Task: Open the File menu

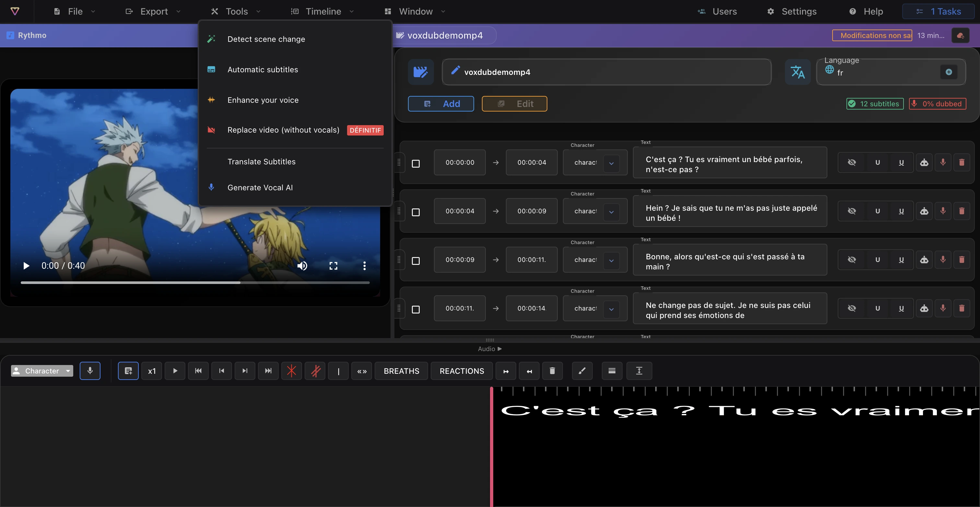Action: [75, 11]
